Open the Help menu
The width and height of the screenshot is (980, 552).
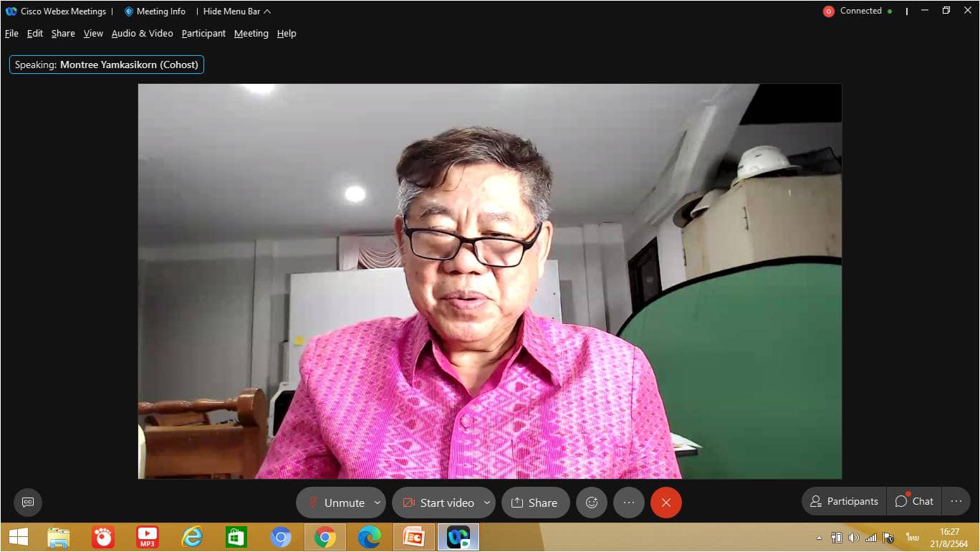[287, 33]
